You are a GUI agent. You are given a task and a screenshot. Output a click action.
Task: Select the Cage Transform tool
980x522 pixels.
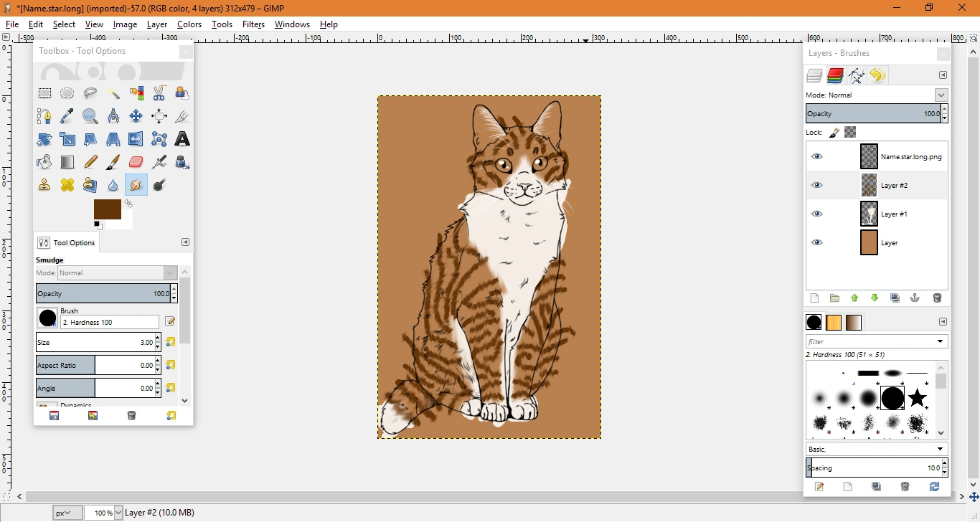pyautogui.click(x=159, y=139)
